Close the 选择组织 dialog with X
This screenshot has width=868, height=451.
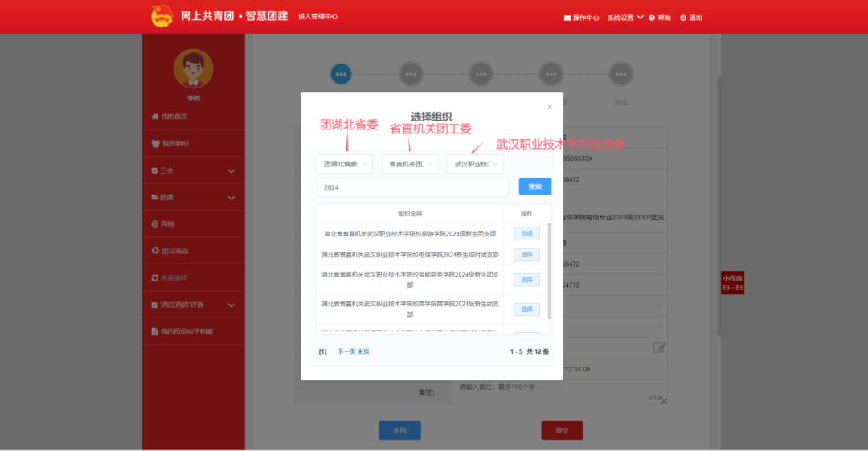click(550, 106)
